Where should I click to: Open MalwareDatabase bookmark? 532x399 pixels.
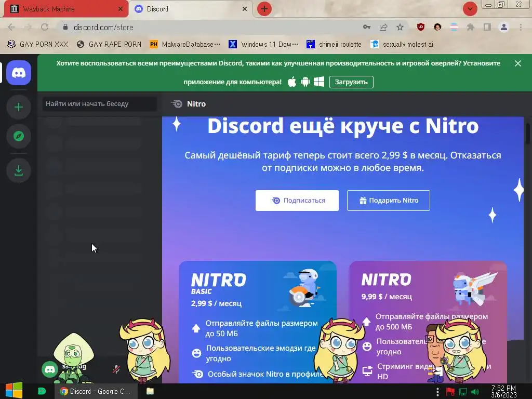coord(185,45)
